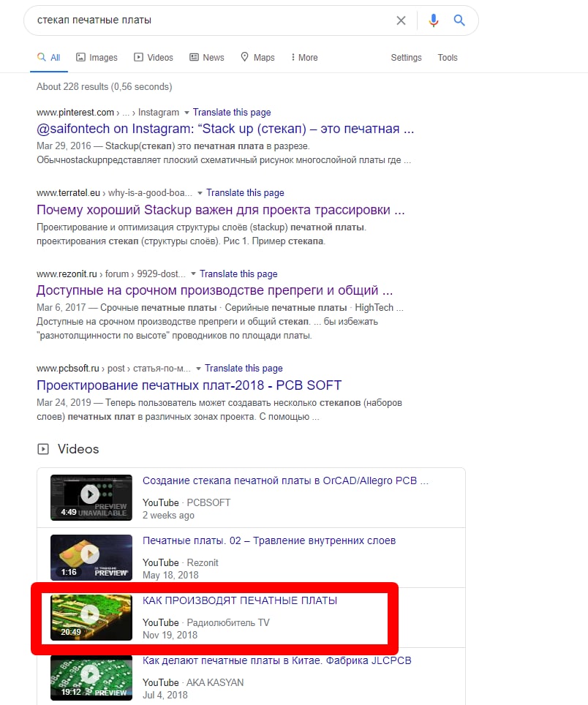
Task: Click the Videos section heading
Action: [78, 449]
